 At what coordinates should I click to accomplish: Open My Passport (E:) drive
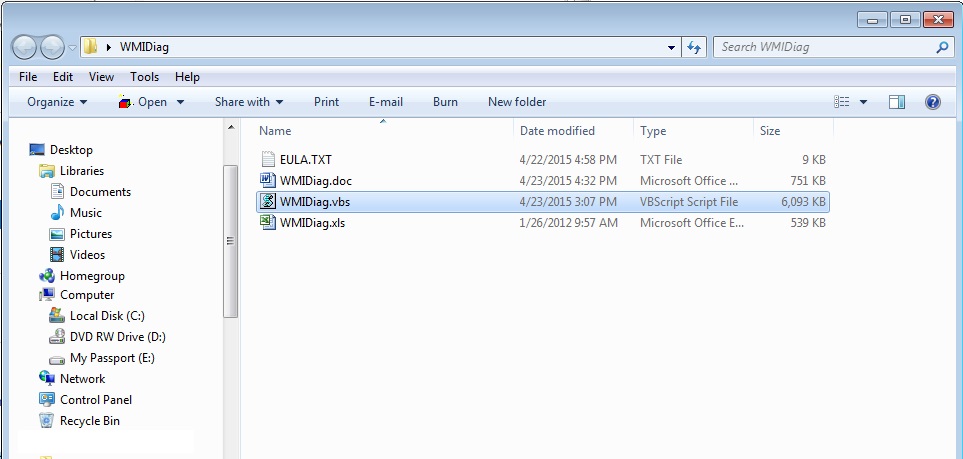point(112,358)
